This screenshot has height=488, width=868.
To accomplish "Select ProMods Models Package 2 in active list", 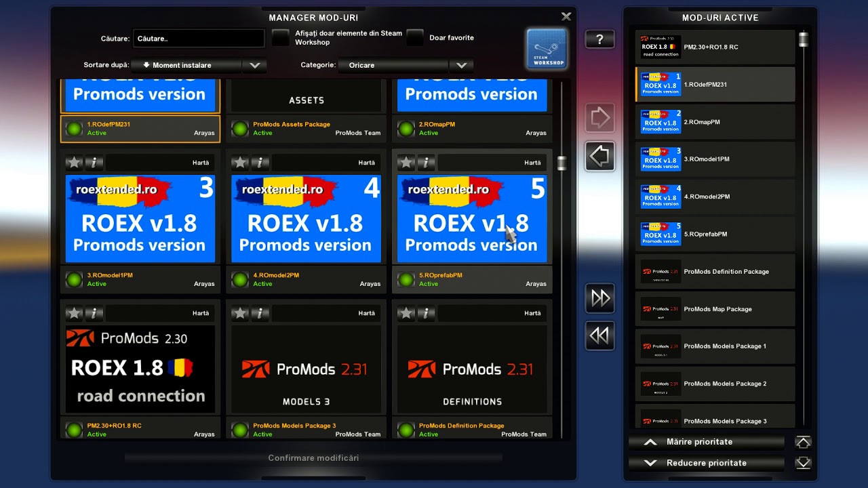I will pos(715,384).
